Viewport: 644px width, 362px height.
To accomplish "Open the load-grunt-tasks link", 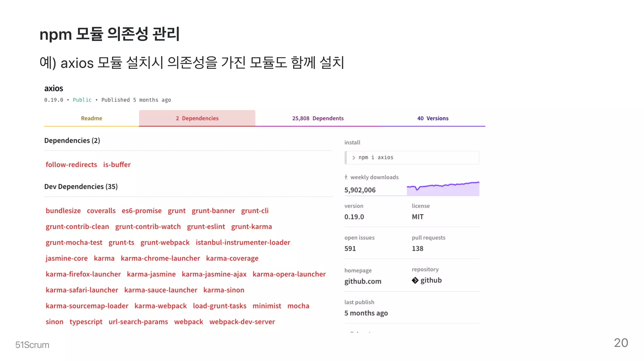I will coord(220,306).
